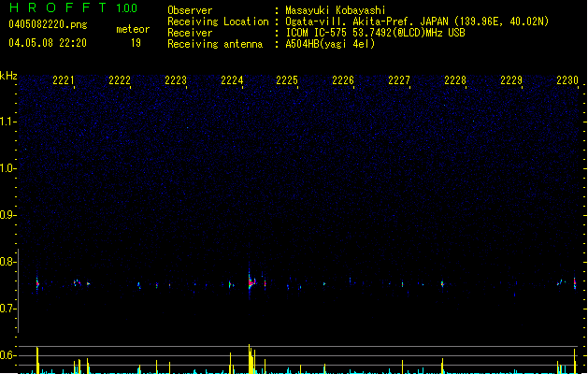Click the 'Receiver' label
The height and width of the screenshot is (374, 588).
click(x=190, y=33)
